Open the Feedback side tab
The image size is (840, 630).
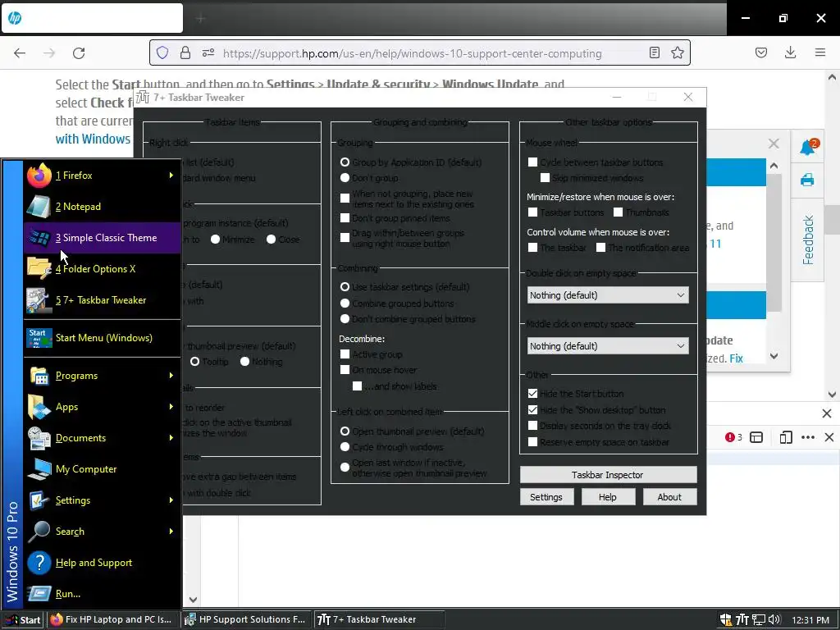[x=808, y=240]
